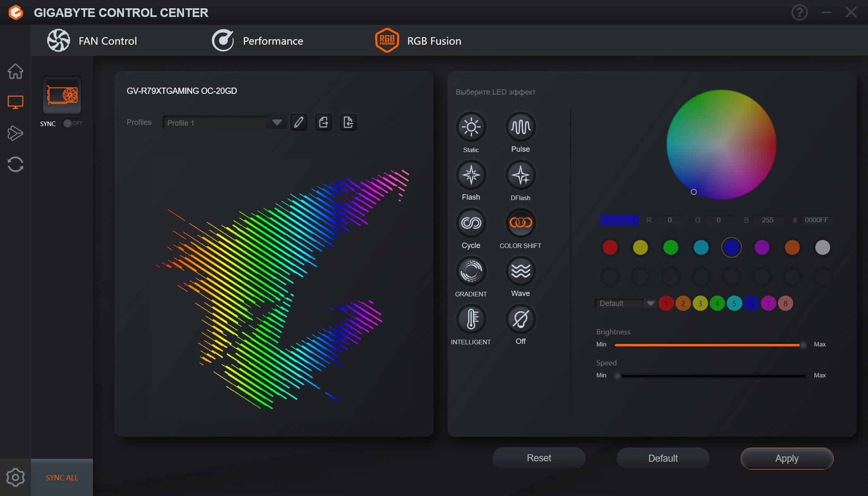This screenshot has height=496, width=868.
Task: Switch to the FAN Control tab
Action: click(92, 41)
